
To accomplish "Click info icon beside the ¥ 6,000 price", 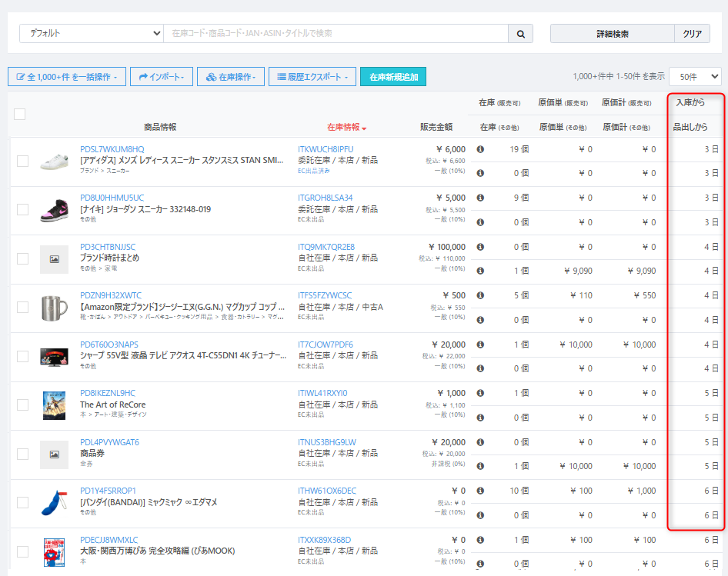I will coord(480,149).
